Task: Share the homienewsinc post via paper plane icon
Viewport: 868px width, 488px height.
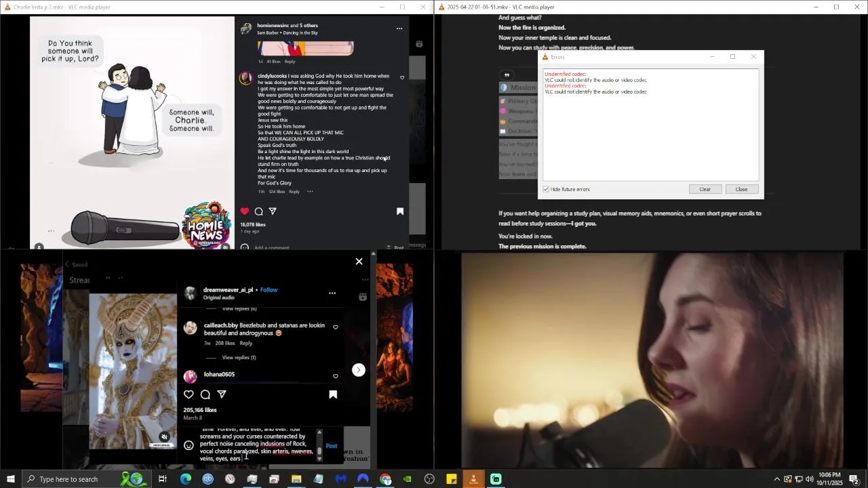Action: 273,211
